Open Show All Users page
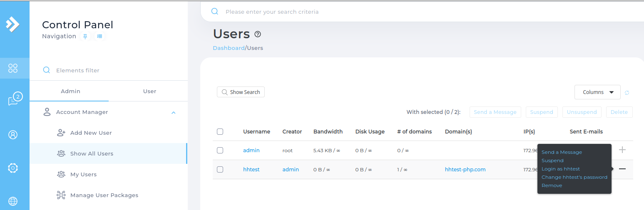 [92, 153]
